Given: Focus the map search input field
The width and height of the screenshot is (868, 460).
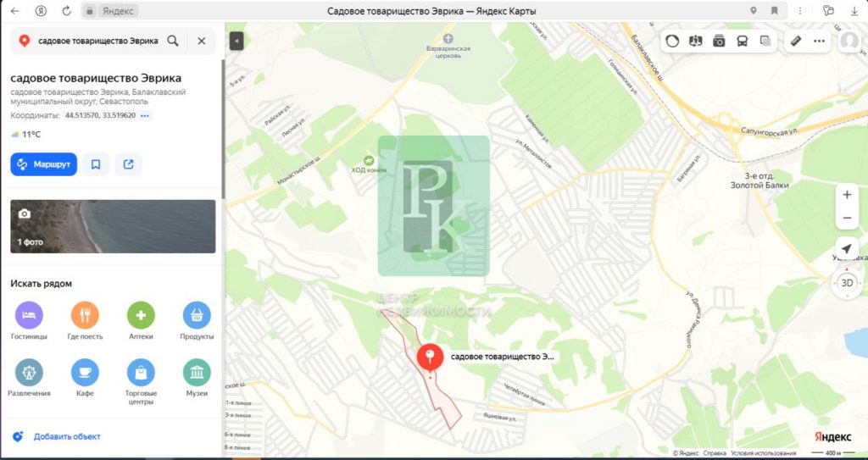Looking at the screenshot, I should pyautogui.click(x=98, y=41).
